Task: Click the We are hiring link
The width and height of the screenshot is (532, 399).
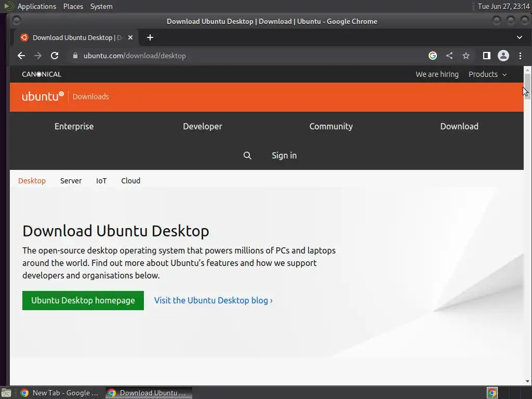Action: [437, 74]
